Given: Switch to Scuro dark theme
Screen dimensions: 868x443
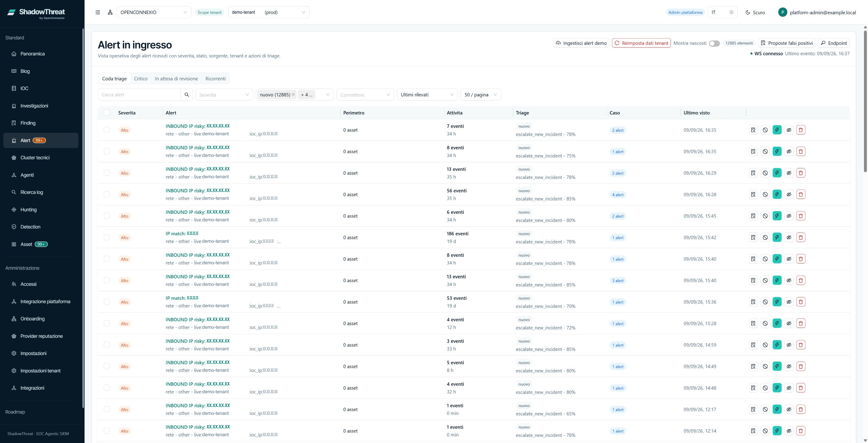Looking at the screenshot, I should (755, 12).
